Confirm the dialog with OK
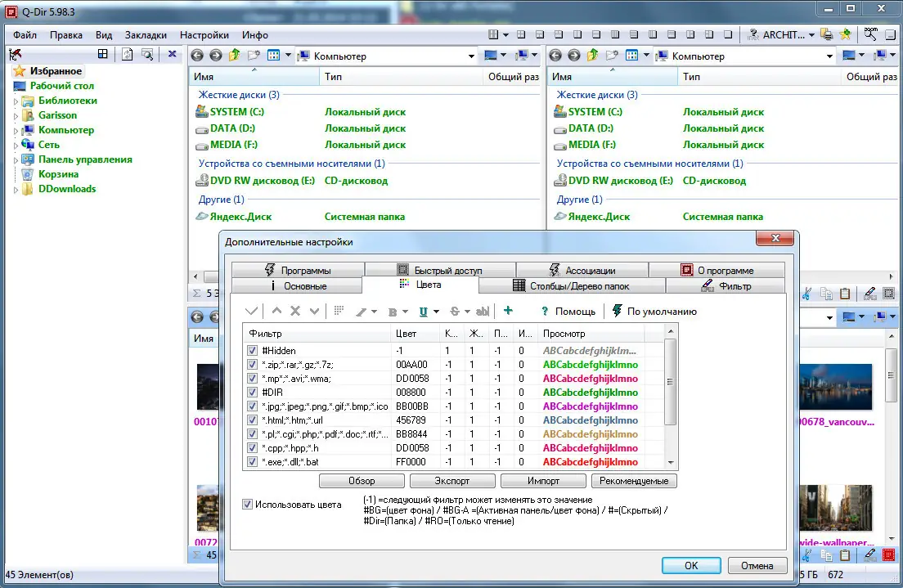This screenshot has height=588, width=903. pyautogui.click(x=691, y=566)
